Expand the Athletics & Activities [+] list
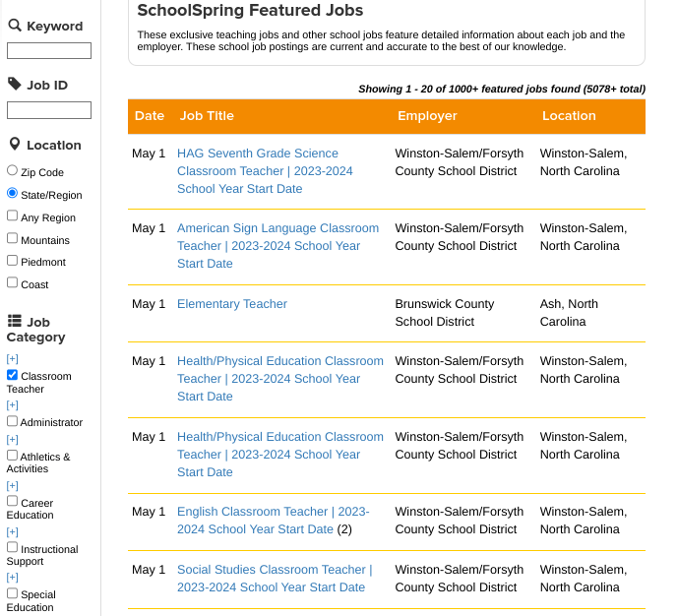Screen dimensions: 678x616 tap(13, 440)
